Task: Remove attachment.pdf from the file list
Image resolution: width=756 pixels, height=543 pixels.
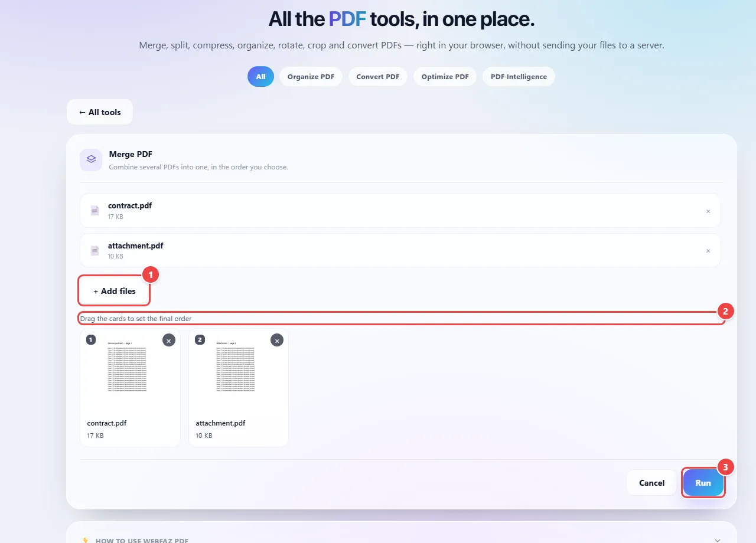Action: coord(708,251)
